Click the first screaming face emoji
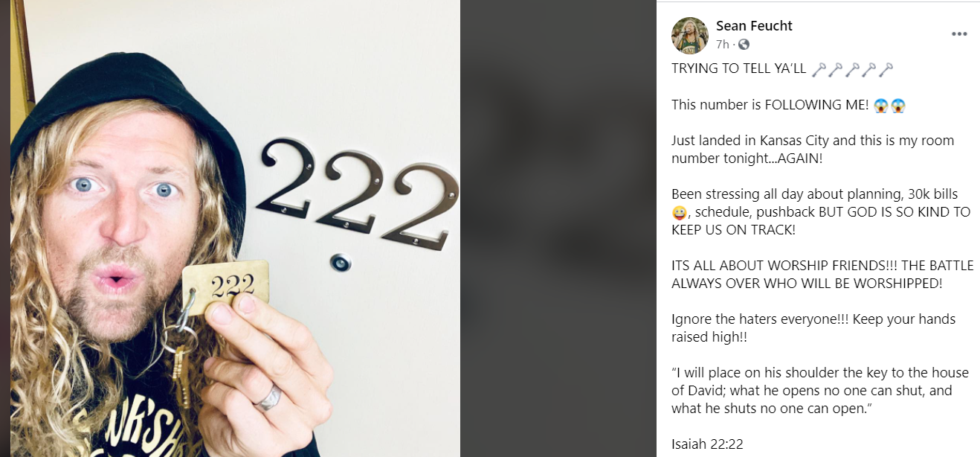The height and width of the screenshot is (457, 980). 880,105
